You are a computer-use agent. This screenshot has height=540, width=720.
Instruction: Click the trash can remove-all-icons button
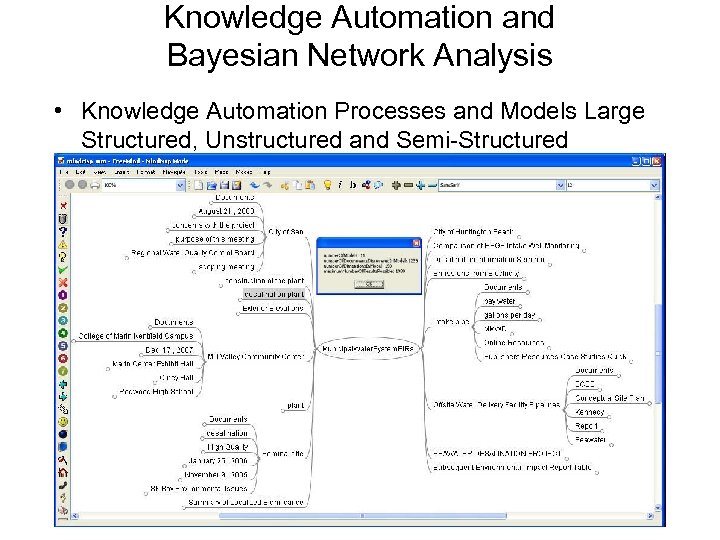(x=63, y=219)
